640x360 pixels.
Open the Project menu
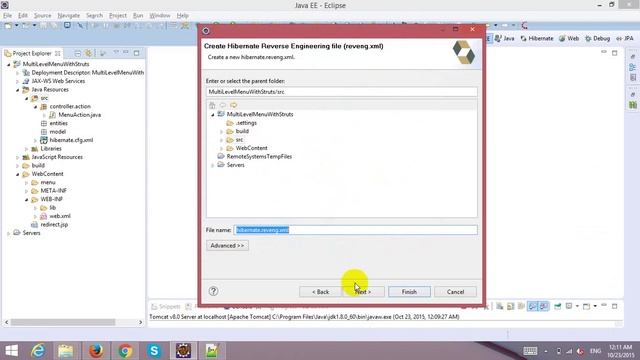(x=118, y=16)
